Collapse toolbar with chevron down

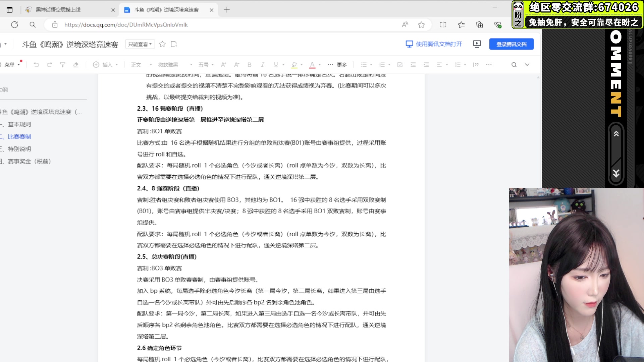tap(527, 65)
